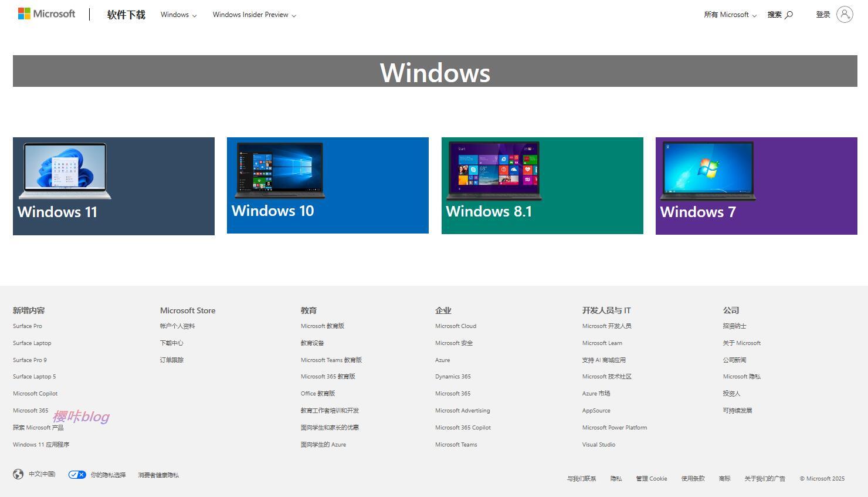Open 面向学生的 Azure link
Image resolution: width=868 pixels, height=497 pixels.
[x=324, y=445]
